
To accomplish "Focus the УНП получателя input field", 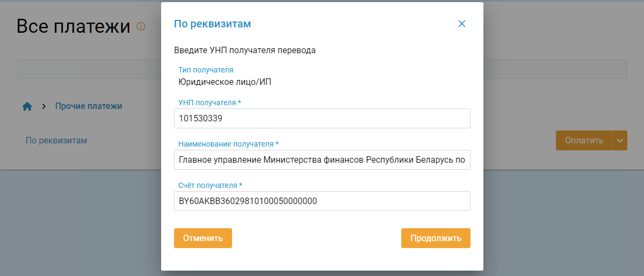I will coord(322,119).
